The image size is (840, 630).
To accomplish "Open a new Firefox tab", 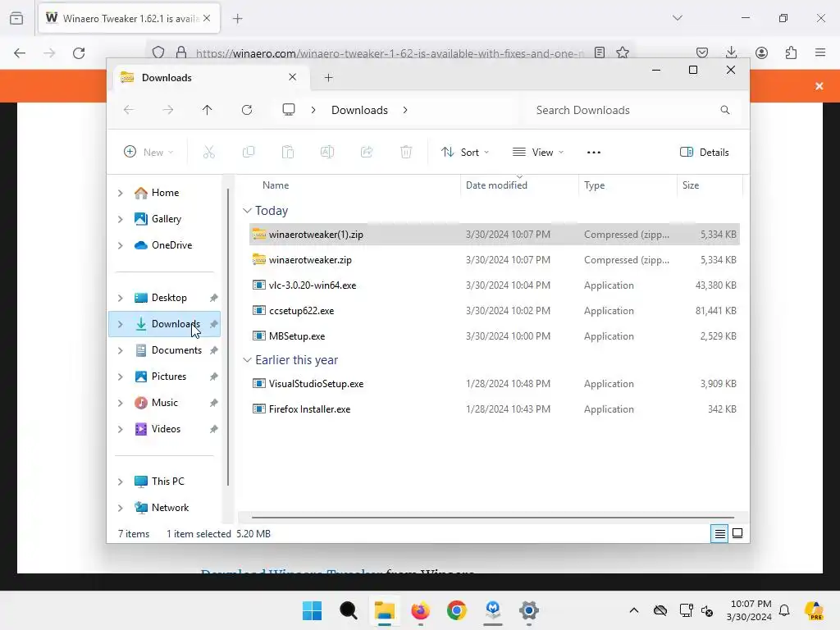I will point(237,19).
